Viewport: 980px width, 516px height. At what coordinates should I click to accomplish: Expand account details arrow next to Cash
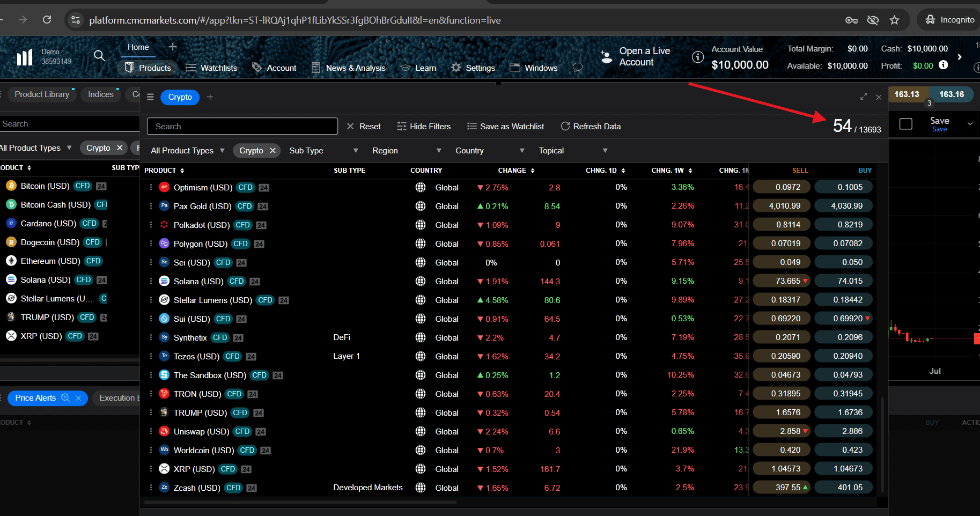[960, 57]
